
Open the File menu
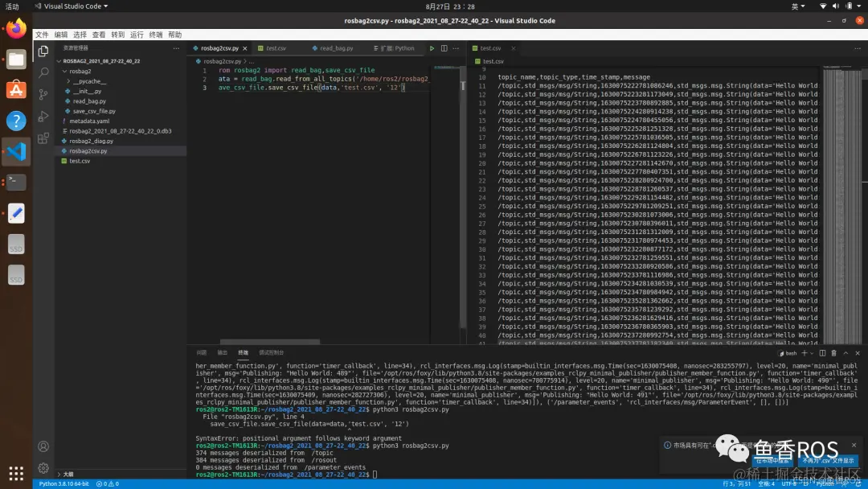[42, 35]
